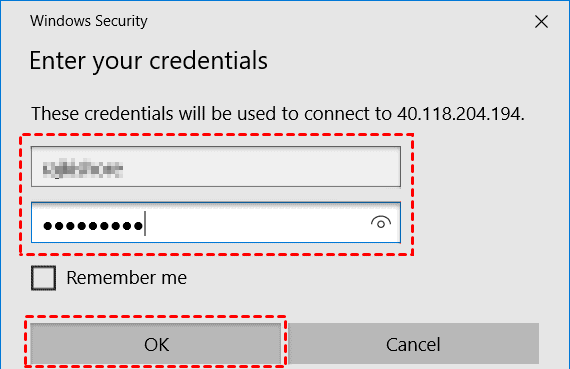The height and width of the screenshot is (369, 570).
Task: Click the blurred username text
Action: pos(83,169)
